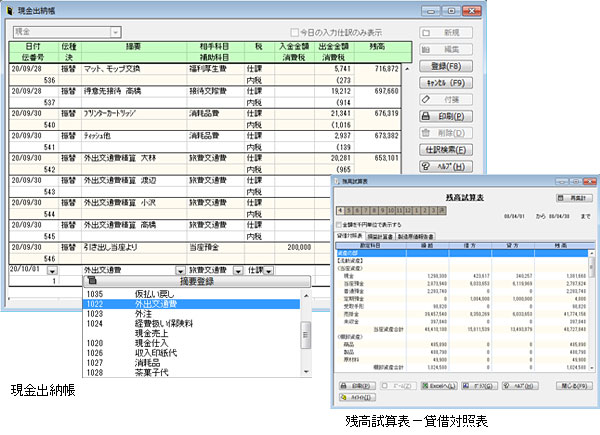Open the 旅費交通費 account dropdown in entry row
Screen dimensions: 600x435
(238, 270)
